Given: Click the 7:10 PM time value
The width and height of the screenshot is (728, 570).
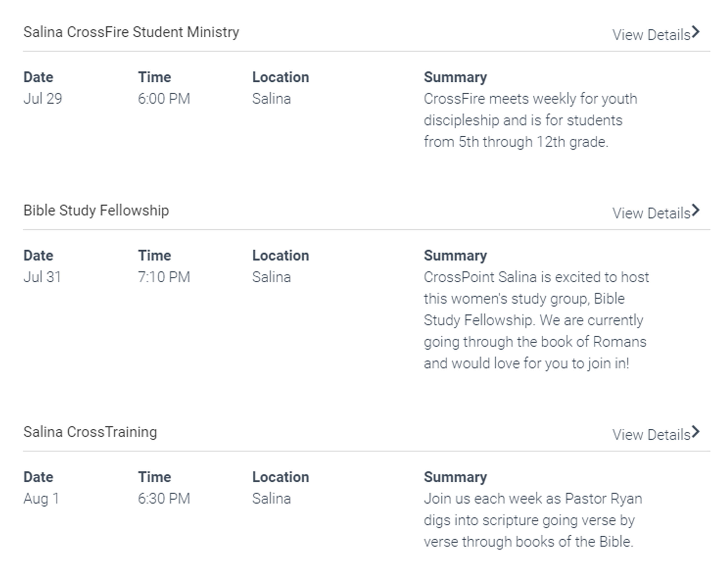Looking at the screenshot, I should tap(164, 277).
